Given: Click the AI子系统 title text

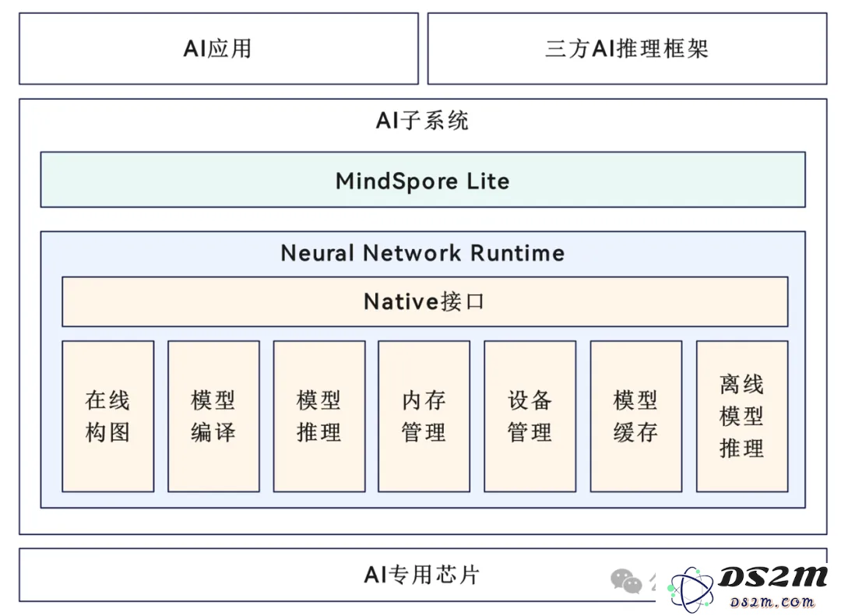Looking at the screenshot, I should pos(422,120).
